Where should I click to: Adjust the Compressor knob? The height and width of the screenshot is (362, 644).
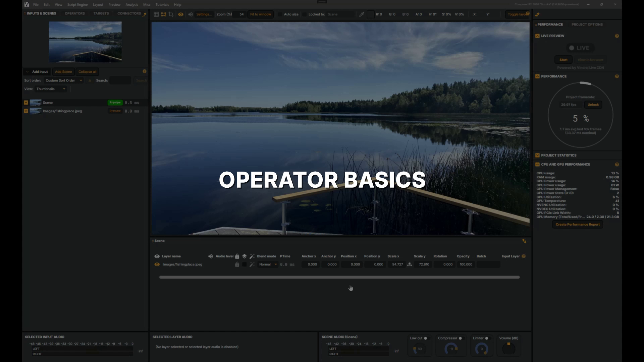pyautogui.click(x=451, y=349)
